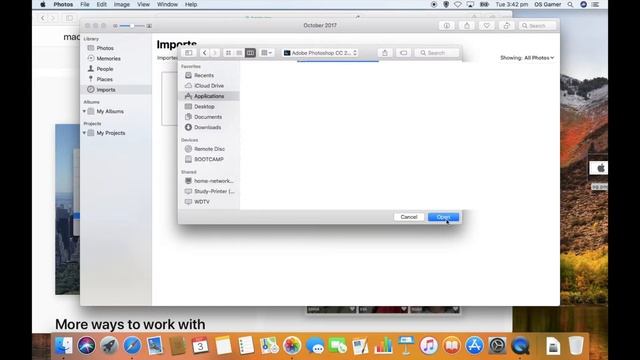This screenshot has width=640, height=360.
Task: Select Remote Disc device
Action: (209, 149)
